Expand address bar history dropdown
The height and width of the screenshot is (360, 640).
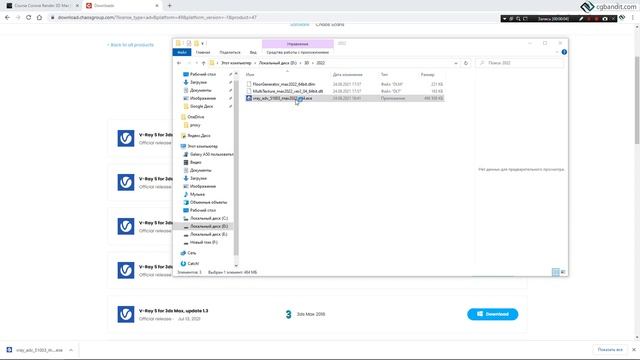pos(456,63)
